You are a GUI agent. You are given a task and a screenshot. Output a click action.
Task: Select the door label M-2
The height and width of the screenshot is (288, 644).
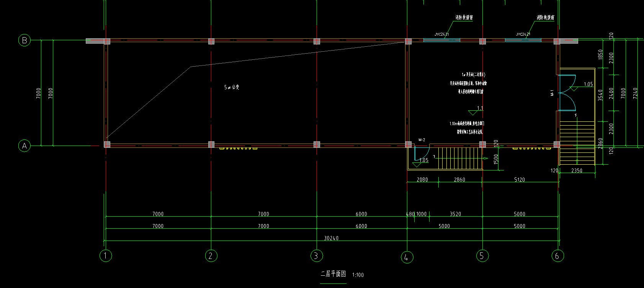tap(422, 140)
